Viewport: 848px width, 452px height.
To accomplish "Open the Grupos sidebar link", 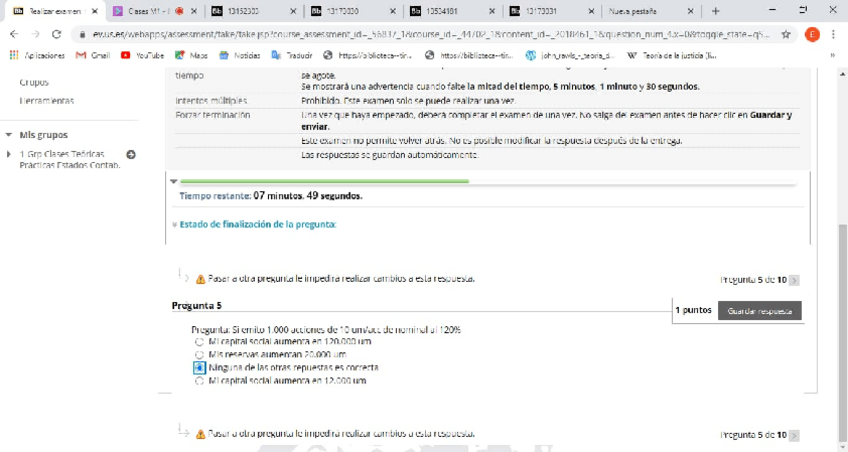I will point(34,82).
